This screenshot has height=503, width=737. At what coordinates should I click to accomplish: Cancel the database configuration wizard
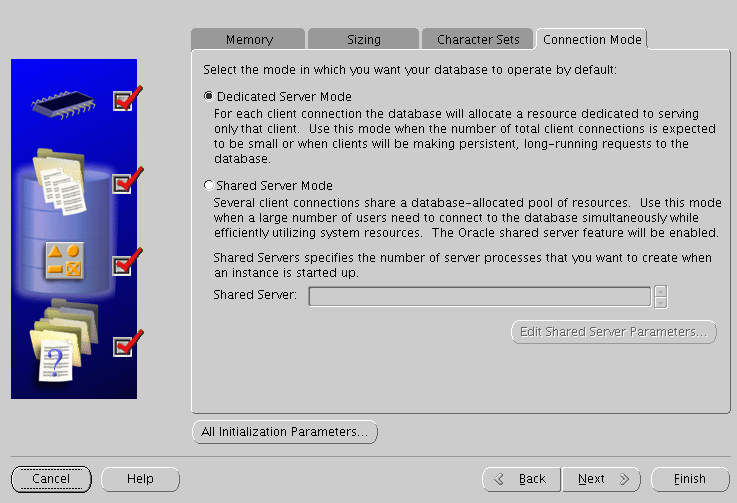click(x=51, y=479)
